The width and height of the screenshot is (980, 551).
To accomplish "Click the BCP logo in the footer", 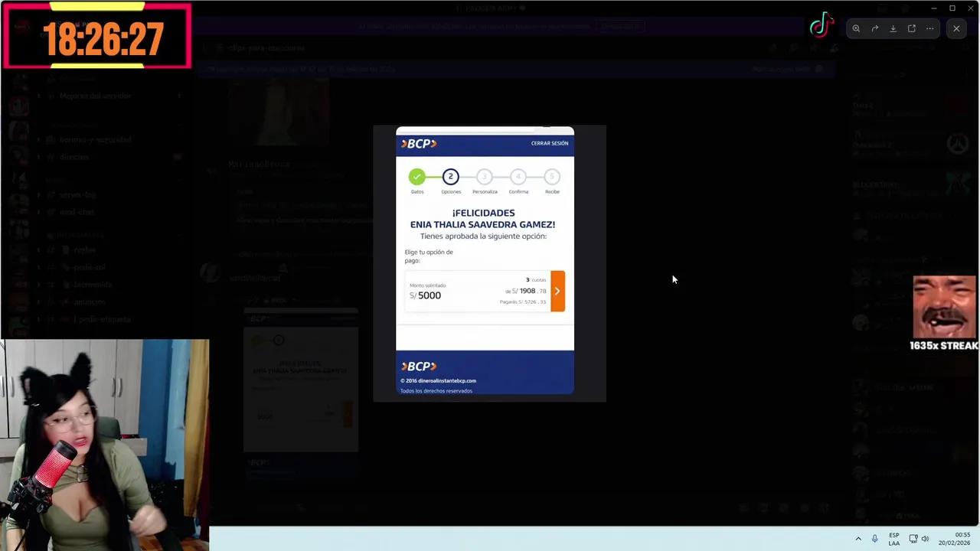I will pos(419,367).
